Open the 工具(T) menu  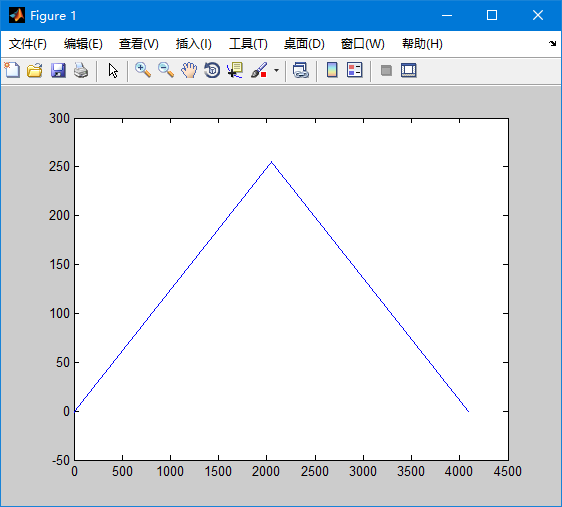tap(248, 44)
